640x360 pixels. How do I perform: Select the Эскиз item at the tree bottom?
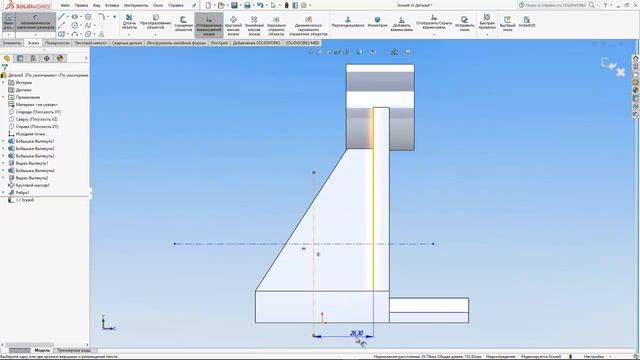[21, 200]
